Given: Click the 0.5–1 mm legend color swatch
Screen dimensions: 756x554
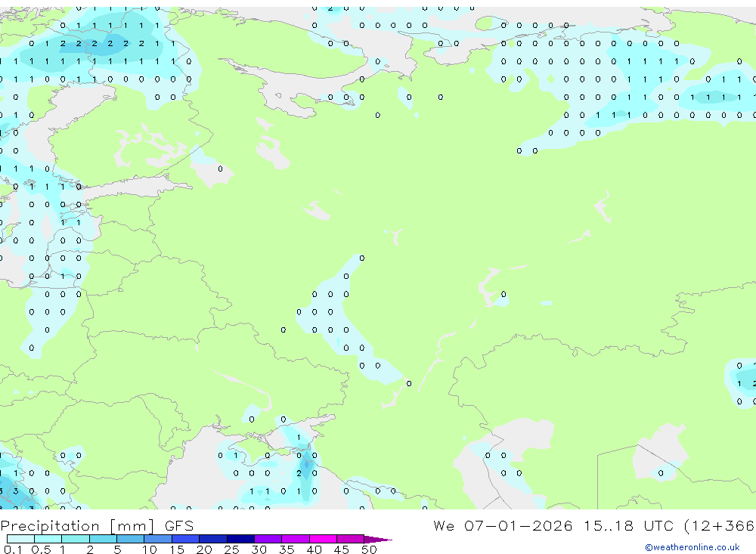Looking at the screenshot, I should coord(48,539).
